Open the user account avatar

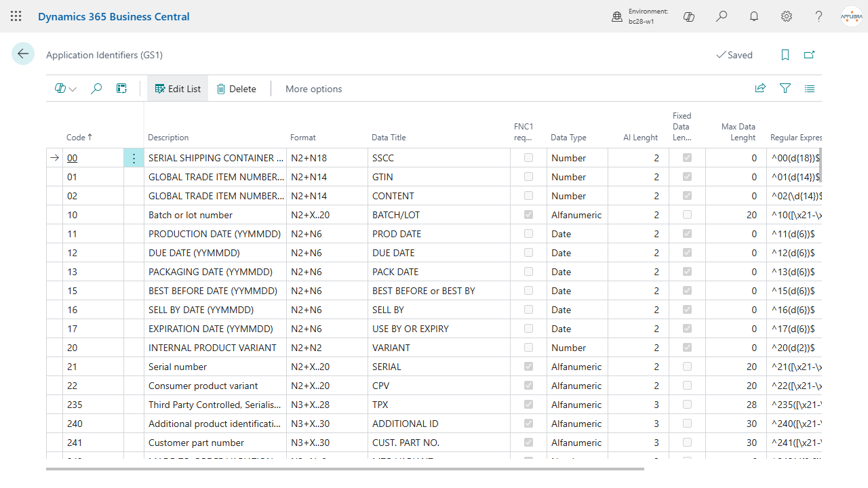point(851,16)
